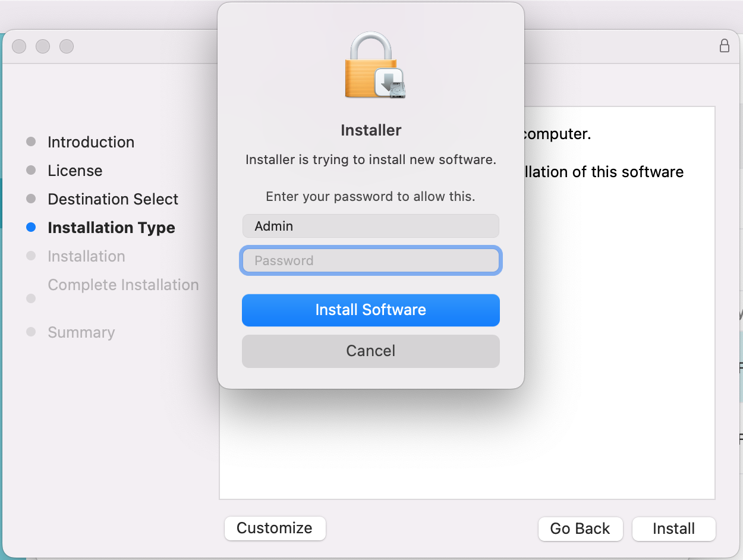Select the Destination Select sidebar item
This screenshot has width=743, height=560.
112,199
